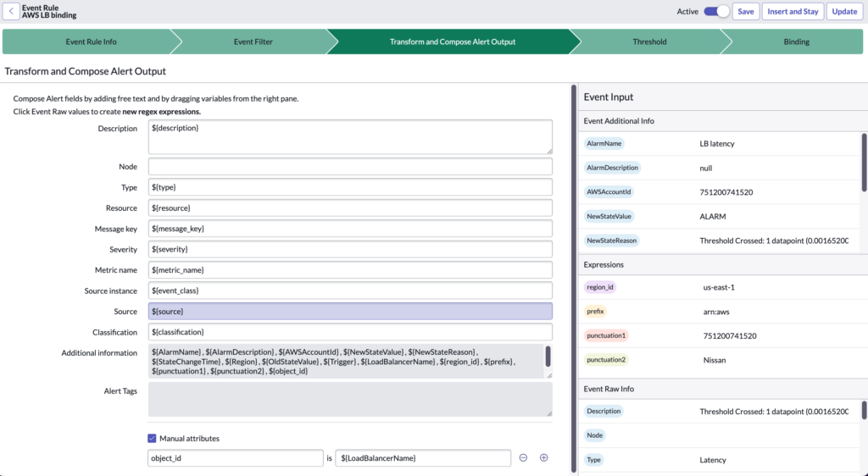Click the punctuation1 expression pill
868x476 pixels.
[607, 335]
